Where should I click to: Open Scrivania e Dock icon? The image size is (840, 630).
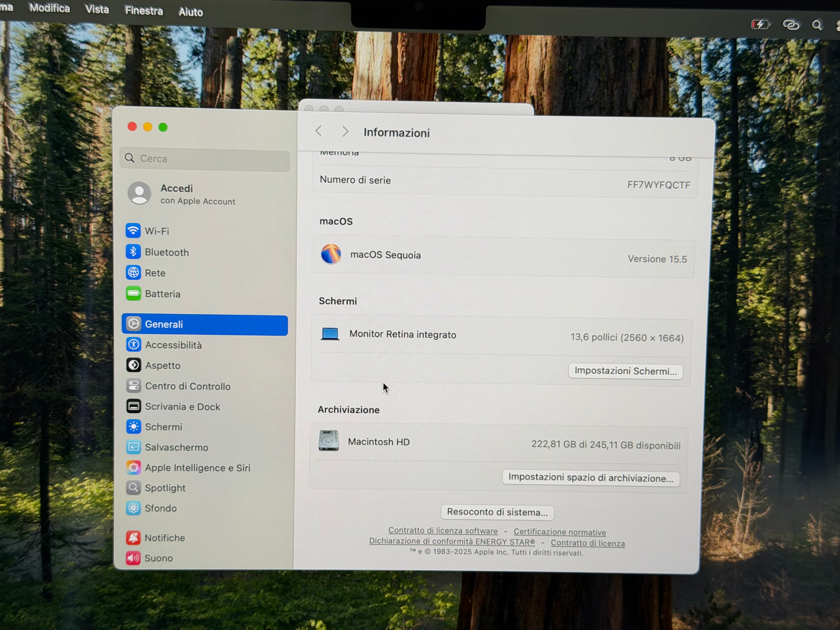[133, 406]
